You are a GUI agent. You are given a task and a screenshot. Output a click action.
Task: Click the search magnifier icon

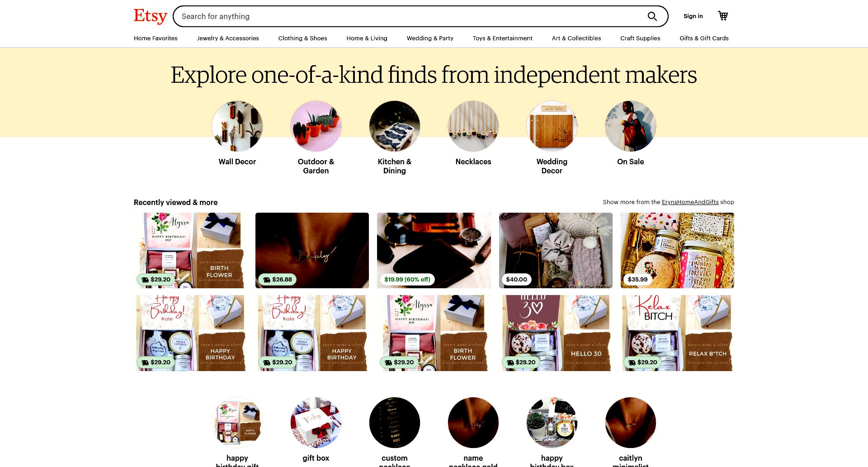(x=652, y=16)
